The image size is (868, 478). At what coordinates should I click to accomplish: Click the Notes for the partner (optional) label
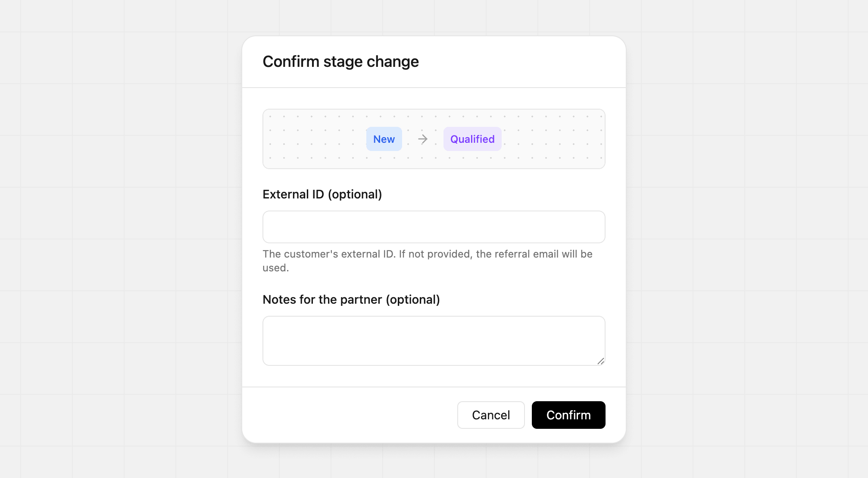(x=351, y=299)
